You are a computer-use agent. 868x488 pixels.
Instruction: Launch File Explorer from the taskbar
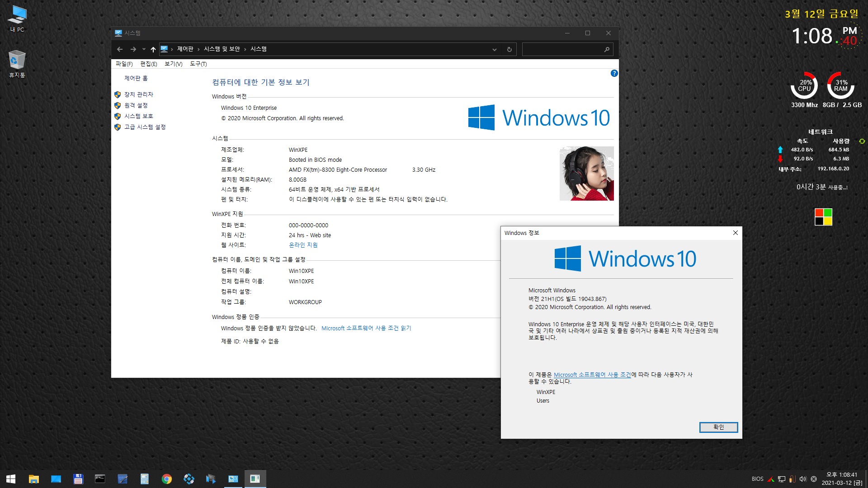pos(34,479)
